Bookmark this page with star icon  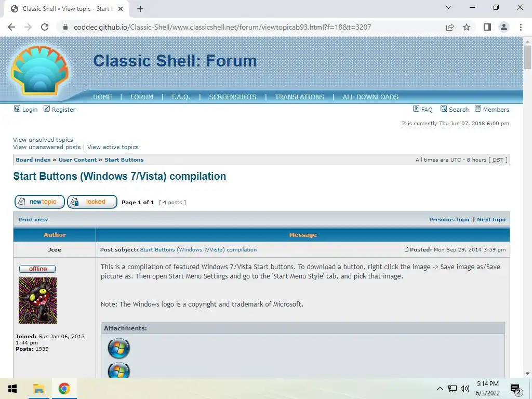[x=467, y=27]
